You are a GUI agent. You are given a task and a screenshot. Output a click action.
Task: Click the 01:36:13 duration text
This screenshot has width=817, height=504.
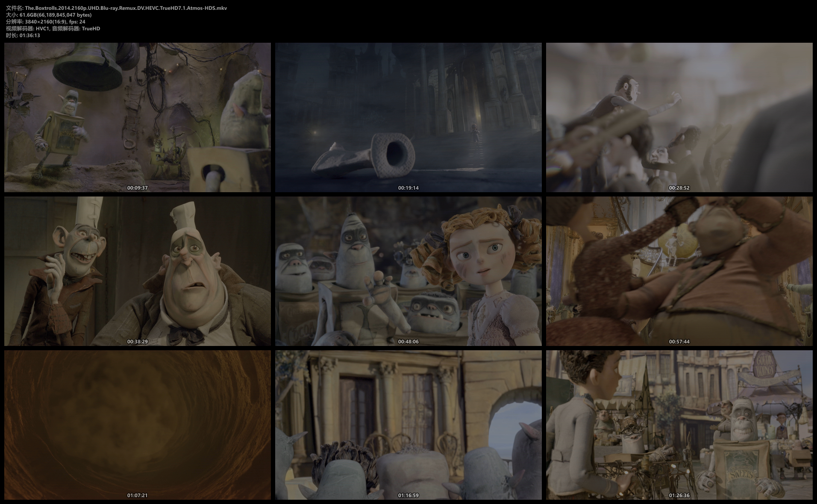pos(29,35)
